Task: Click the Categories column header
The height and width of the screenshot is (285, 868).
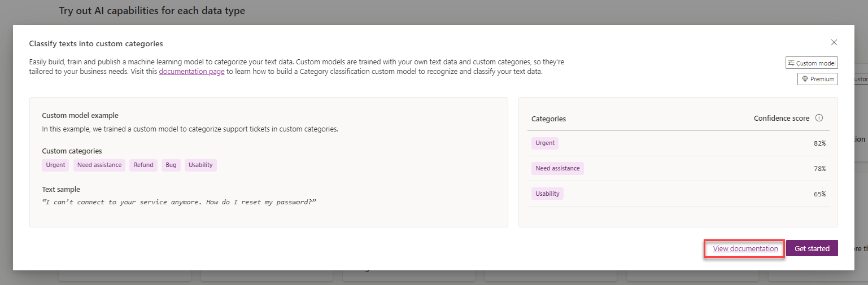Action: pos(548,119)
